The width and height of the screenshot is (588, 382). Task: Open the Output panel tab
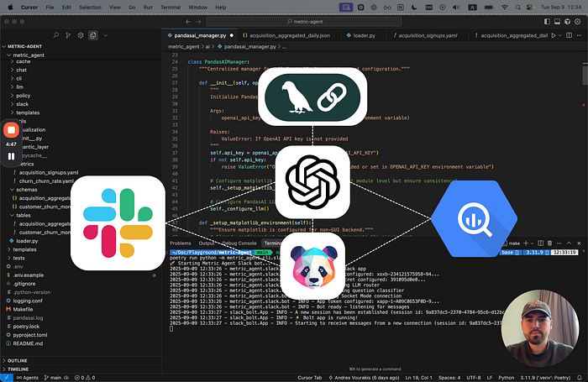(207, 243)
